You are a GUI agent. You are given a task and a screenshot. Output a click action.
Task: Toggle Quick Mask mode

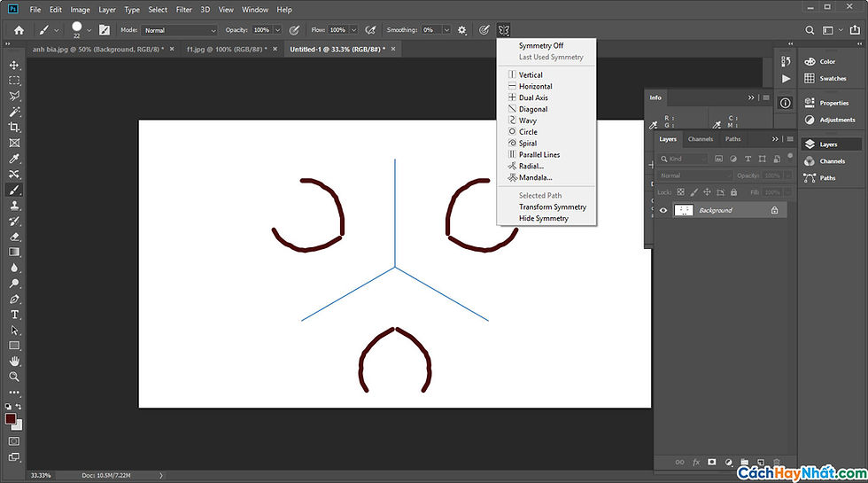click(14, 441)
